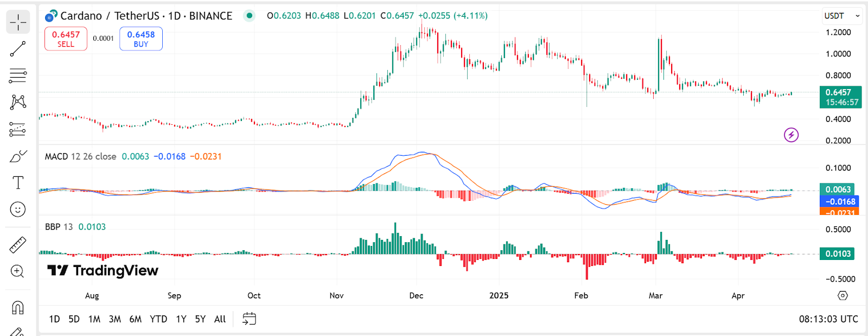Show All time range
Screen dimensions: 868x336
[220, 319]
